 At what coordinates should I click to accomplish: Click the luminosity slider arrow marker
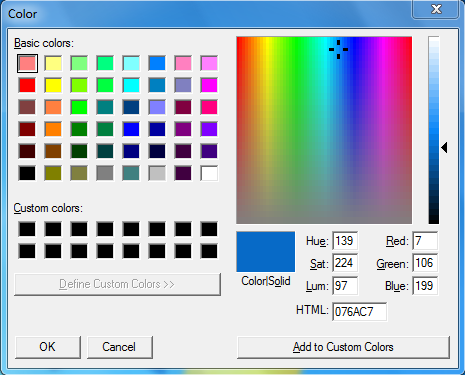click(x=444, y=147)
